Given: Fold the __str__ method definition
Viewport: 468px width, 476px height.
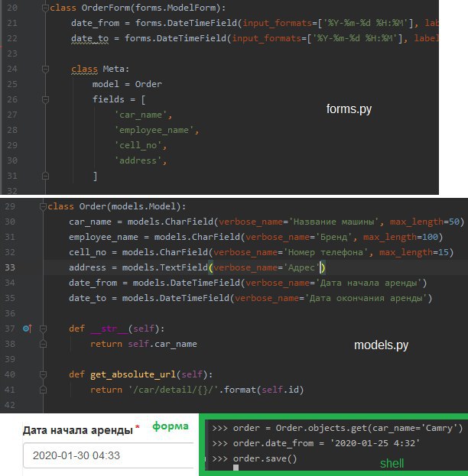Looking at the screenshot, I should coord(43,329).
